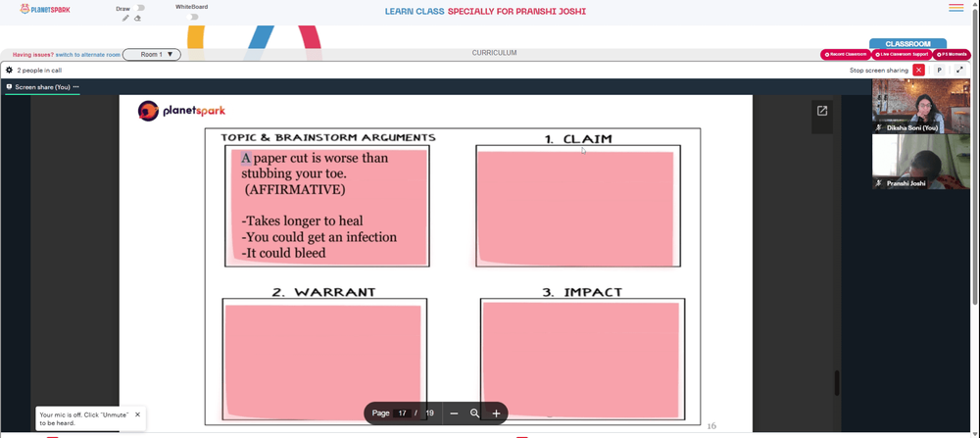Open call settings gear icon

[x=9, y=70]
